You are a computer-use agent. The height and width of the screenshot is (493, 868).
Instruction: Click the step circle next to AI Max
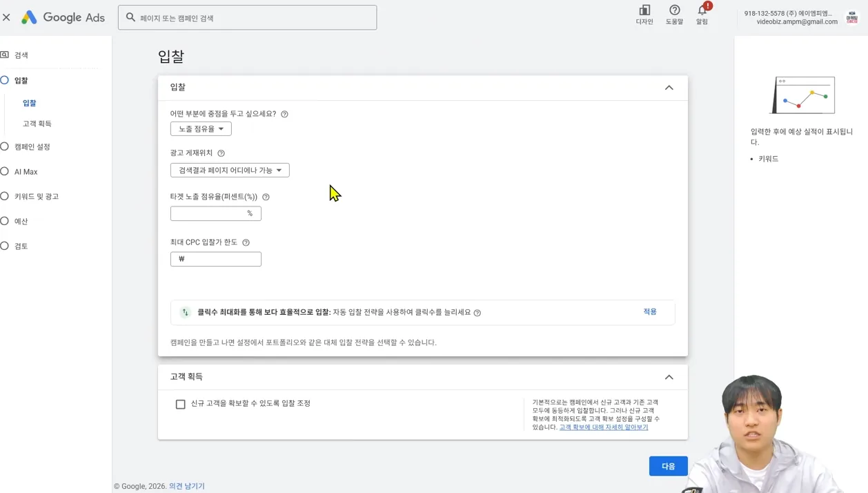pos(4,171)
